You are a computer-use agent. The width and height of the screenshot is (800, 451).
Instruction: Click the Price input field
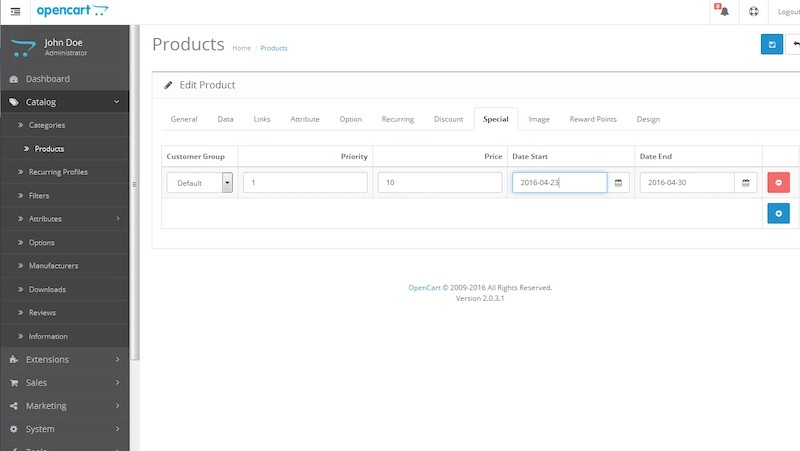click(x=440, y=183)
